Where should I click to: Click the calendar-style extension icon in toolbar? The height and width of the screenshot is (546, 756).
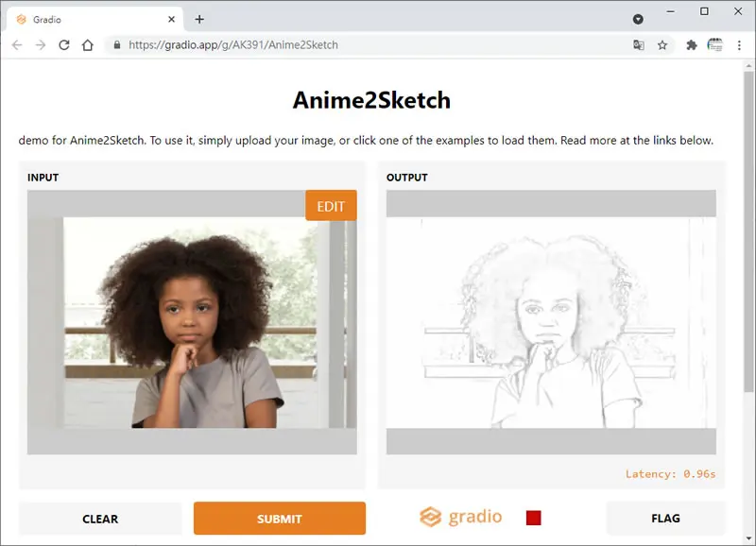[715, 44]
